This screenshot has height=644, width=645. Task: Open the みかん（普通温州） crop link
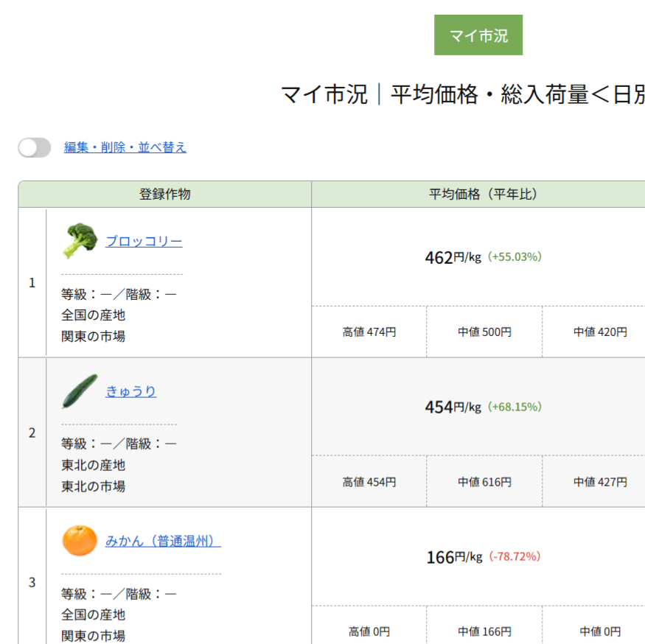coord(163,541)
